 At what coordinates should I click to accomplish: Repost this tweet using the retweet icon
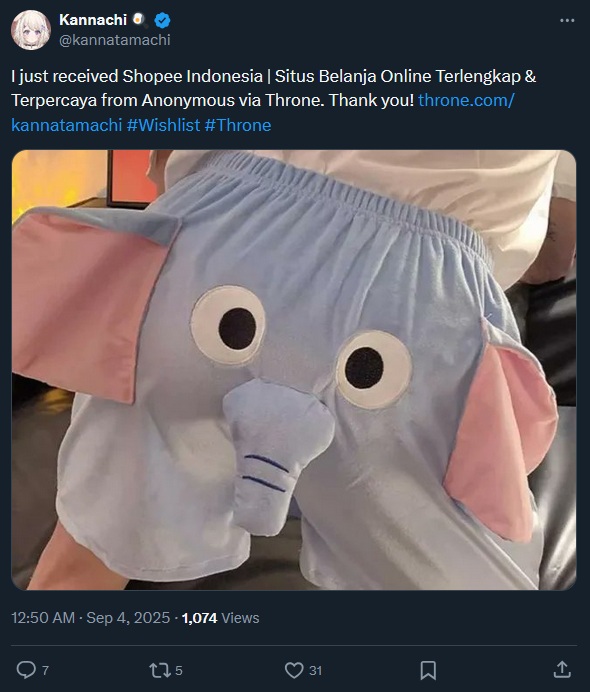pos(160,670)
